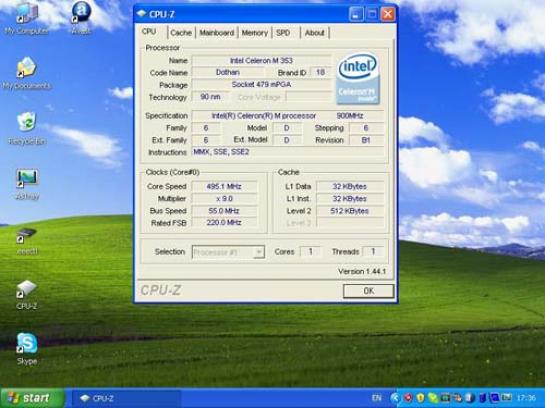Screen dimensions: 545x408
Task: Click the Rated FSB value '220.0 MHz'
Action: tap(224, 222)
